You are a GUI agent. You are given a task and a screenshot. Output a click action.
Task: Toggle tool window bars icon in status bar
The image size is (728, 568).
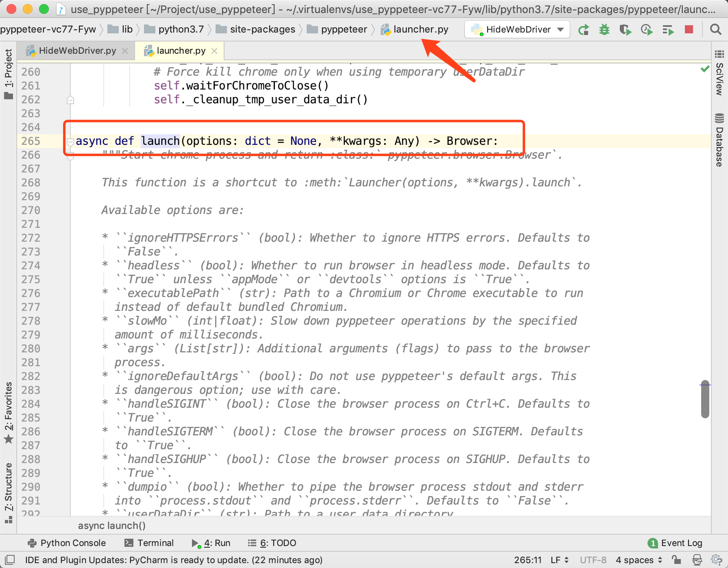tap(10, 560)
